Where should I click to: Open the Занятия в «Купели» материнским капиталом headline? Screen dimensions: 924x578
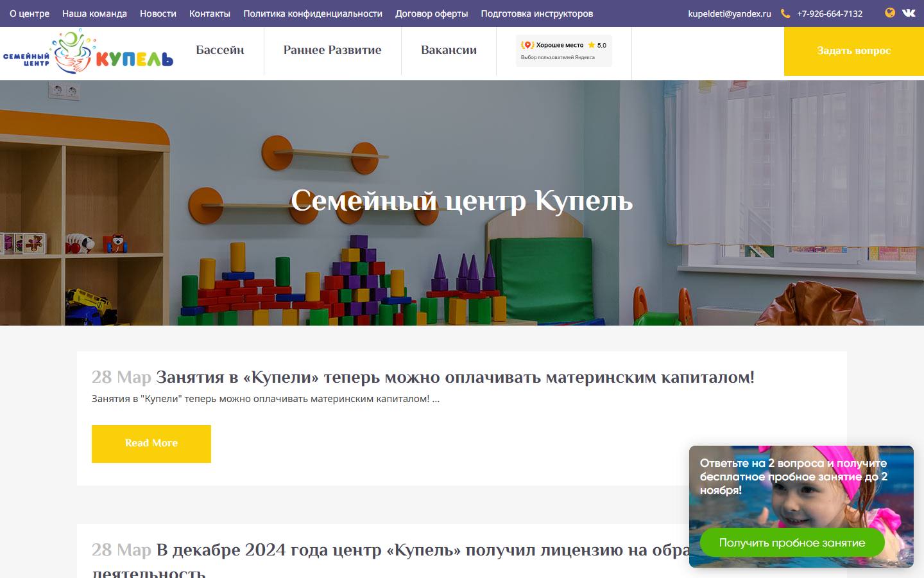click(x=455, y=377)
